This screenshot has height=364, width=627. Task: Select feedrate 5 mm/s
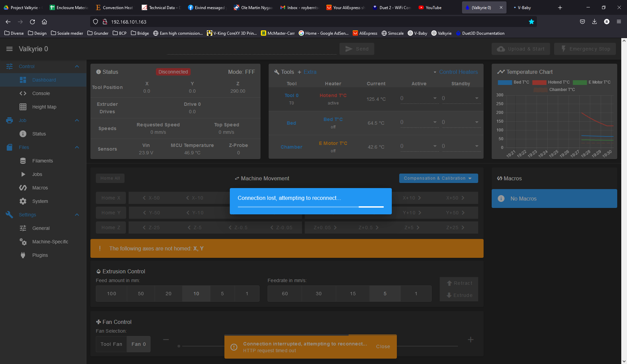(385, 294)
